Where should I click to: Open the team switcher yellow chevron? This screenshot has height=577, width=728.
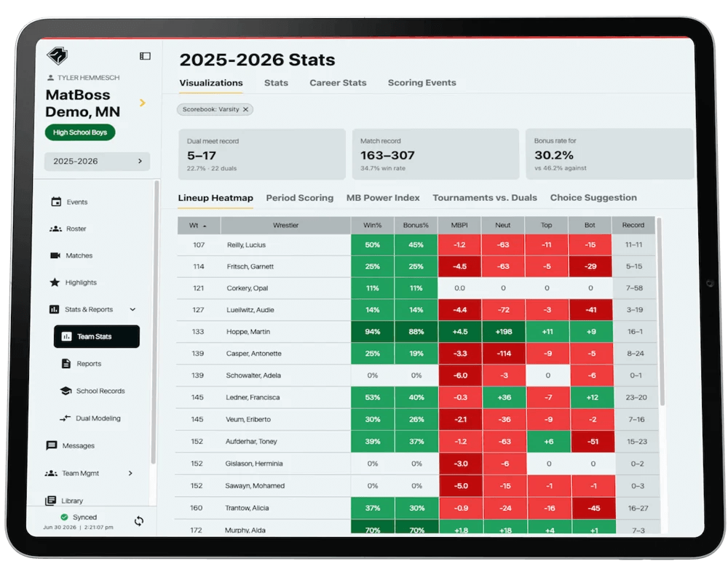pos(143,103)
